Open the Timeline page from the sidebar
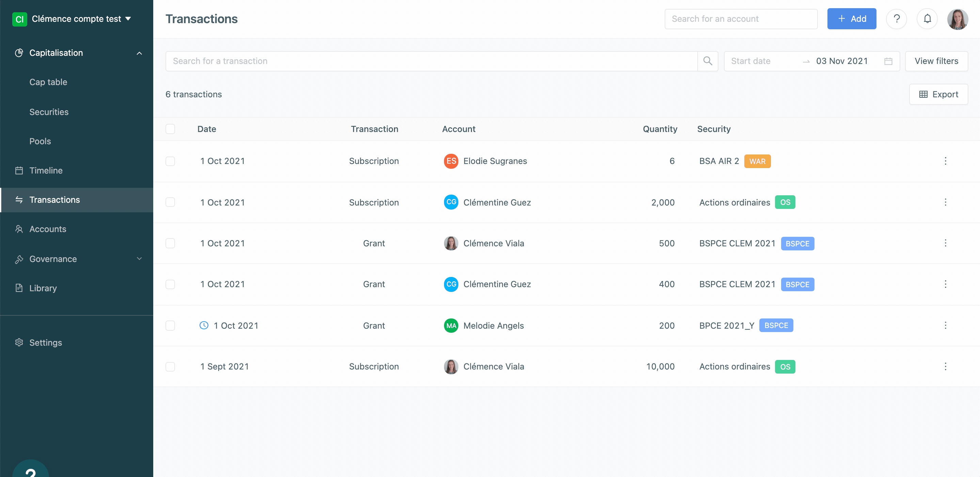Screen dimensions: 980x477 pos(46,170)
